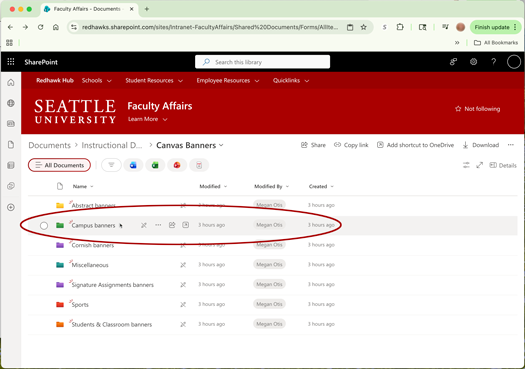Click the Finish update browser button
The height and width of the screenshot is (369, 525).
tap(495, 27)
